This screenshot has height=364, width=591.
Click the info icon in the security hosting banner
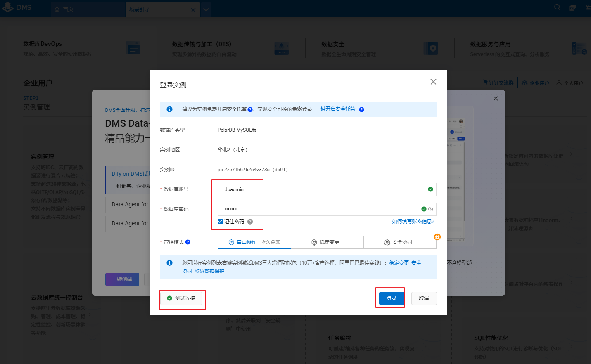(169, 109)
